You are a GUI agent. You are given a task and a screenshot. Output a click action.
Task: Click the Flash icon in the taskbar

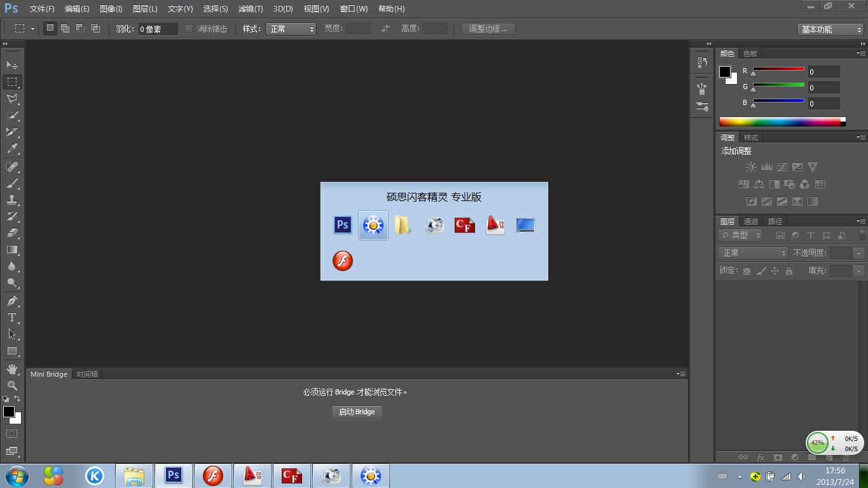213,476
